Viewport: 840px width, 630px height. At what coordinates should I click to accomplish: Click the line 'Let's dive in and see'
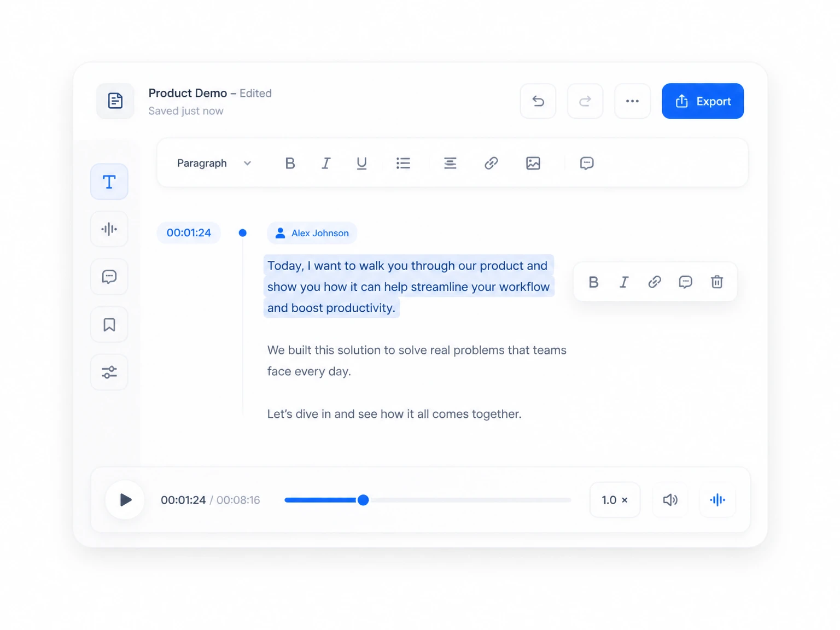[x=394, y=414]
